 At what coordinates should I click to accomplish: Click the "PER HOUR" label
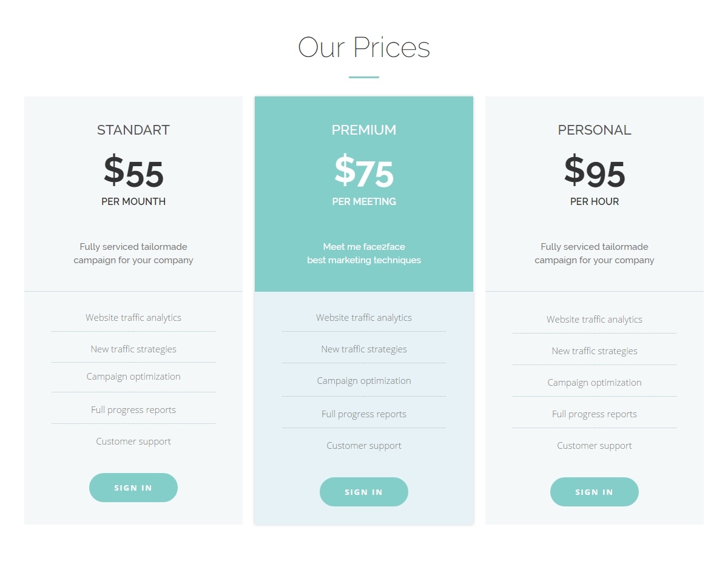tap(595, 201)
